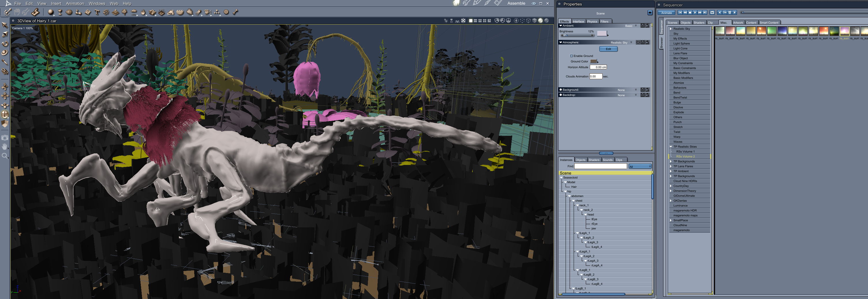Select the Text object tool (T icon)
The image size is (868, 299).
tap(97, 12)
